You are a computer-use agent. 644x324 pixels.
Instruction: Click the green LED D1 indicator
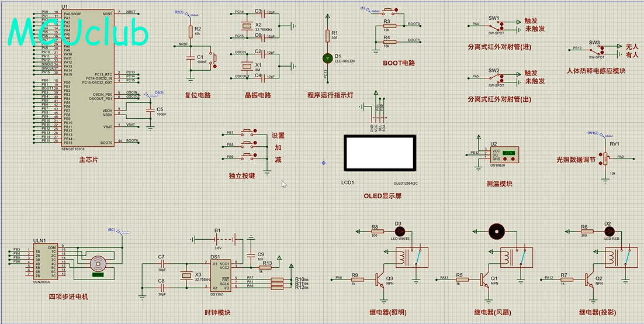pyautogui.click(x=327, y=58)
